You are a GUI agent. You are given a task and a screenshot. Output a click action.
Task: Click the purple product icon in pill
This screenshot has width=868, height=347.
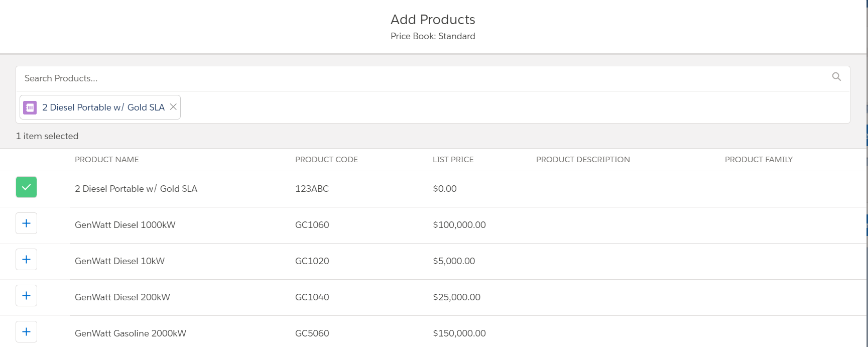tap(30, 107)
